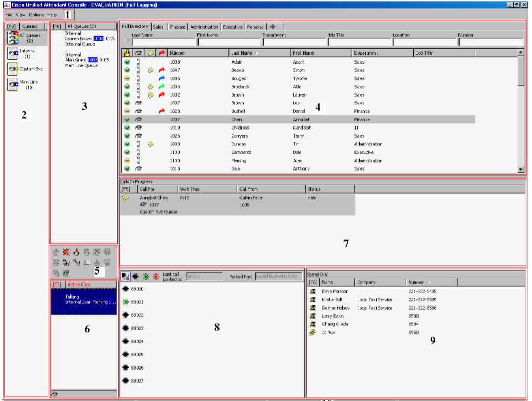
Task: Click the Company column header in Speed Dial
Action: (x=380, y=282)
